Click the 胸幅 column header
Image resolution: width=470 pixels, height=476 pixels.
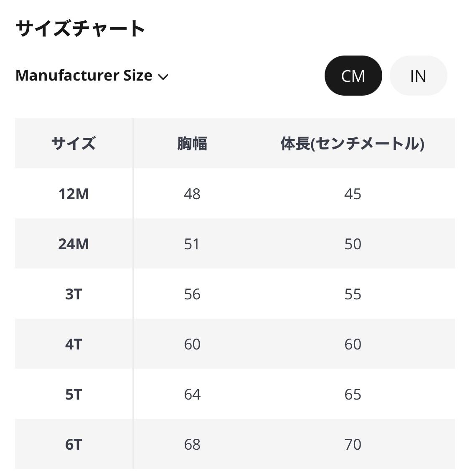(x=192, y=144)
